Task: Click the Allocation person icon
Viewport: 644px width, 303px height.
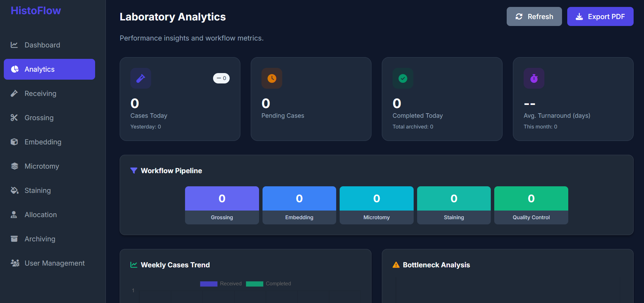Action: [x=14, y=215]
